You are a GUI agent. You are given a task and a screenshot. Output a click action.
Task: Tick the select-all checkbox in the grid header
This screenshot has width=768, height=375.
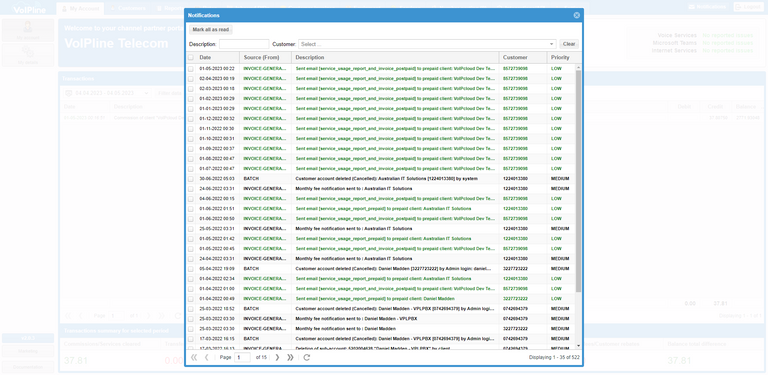coord(191,57)
